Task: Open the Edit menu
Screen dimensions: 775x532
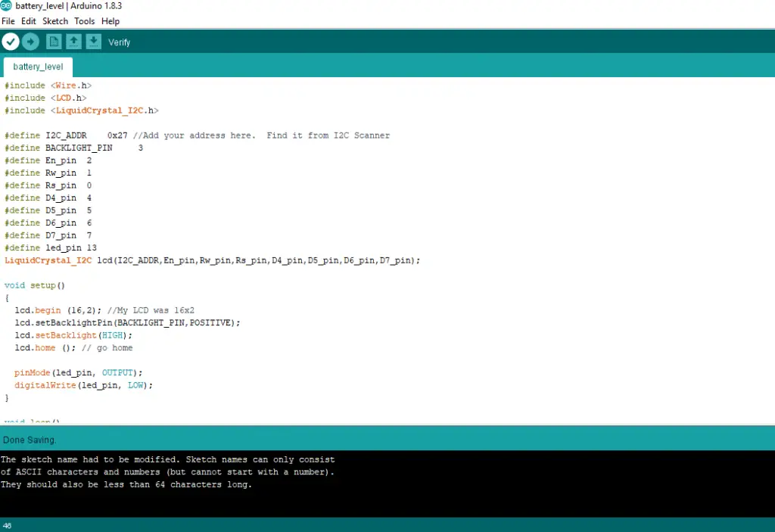Action: click(x=28, y=20)
